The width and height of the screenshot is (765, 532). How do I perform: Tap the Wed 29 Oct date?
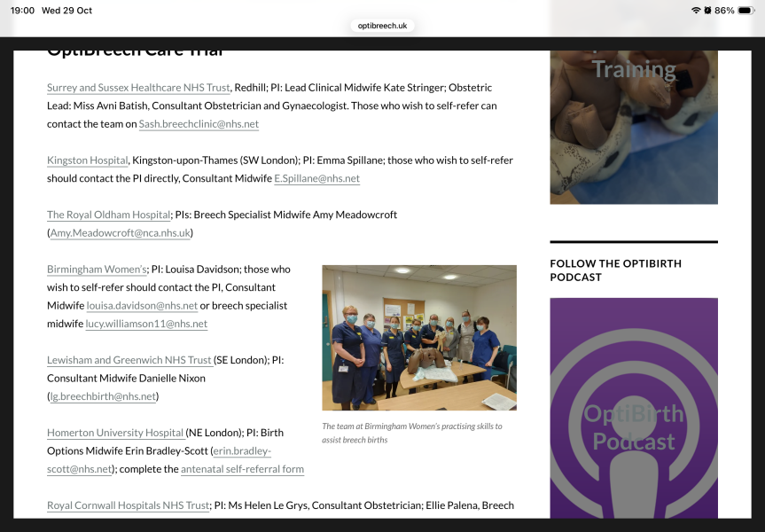pos(66,11)
